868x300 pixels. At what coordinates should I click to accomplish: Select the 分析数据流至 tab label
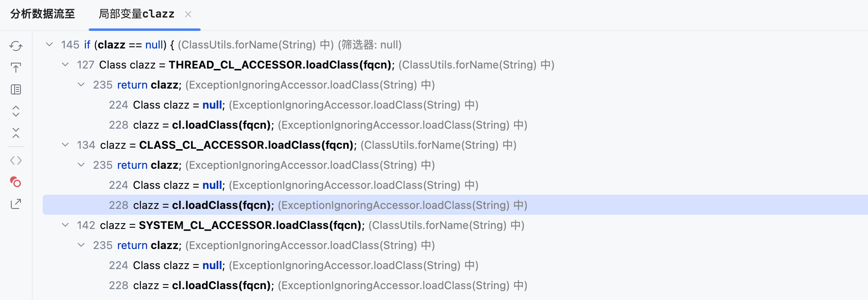click(43, 14)
